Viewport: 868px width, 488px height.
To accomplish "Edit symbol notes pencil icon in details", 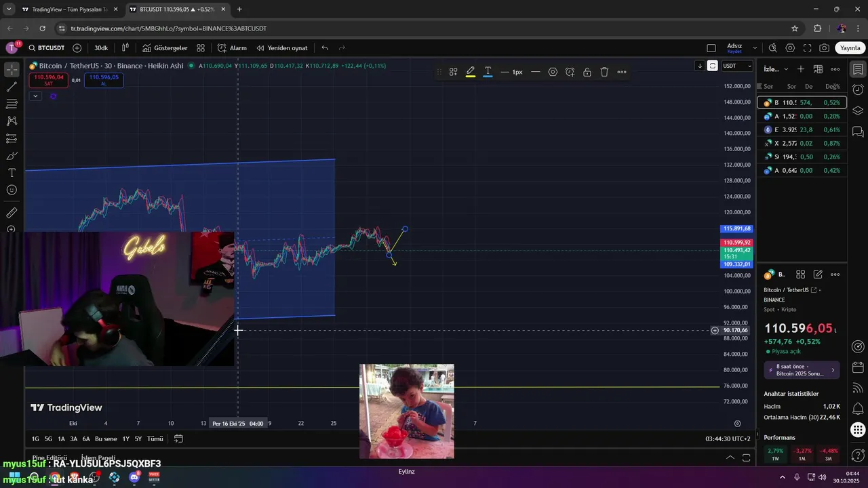I will tap(818, 274).
